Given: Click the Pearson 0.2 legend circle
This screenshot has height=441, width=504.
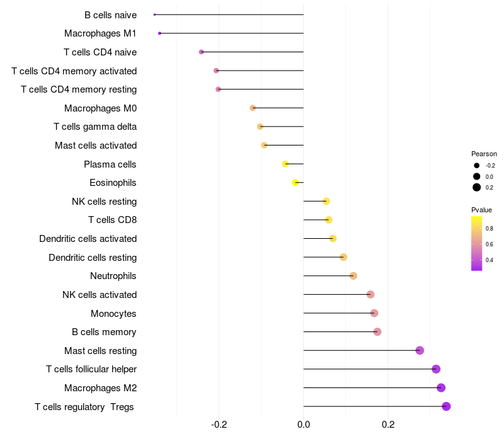Looking at the screenshot, I should tap(477, 187).
